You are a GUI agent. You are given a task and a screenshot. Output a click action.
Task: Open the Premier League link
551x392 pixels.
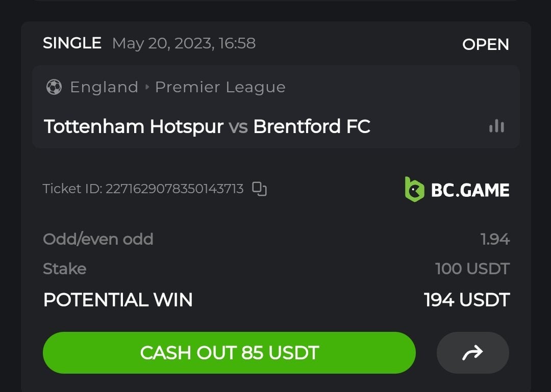(x=220, y=87)
